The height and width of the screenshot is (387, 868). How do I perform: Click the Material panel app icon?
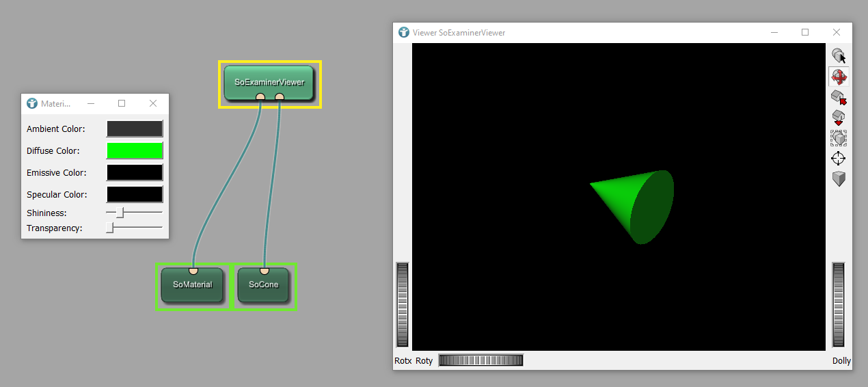[32, 104]
